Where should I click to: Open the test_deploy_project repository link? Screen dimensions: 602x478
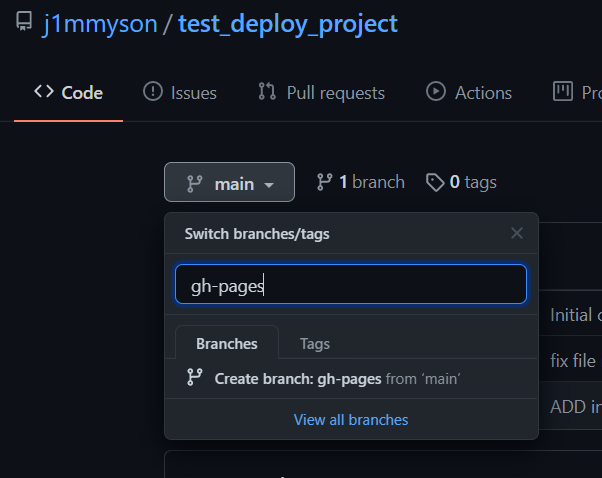[288, 24]
